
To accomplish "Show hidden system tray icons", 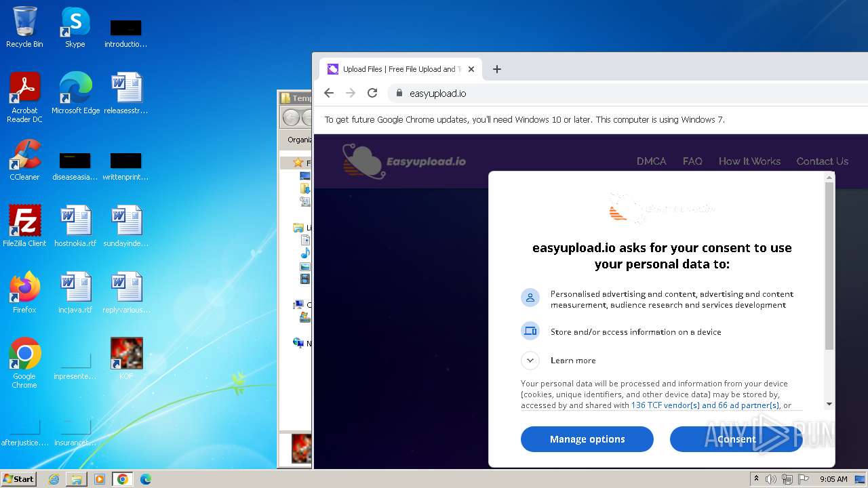I will pos(757,479).
